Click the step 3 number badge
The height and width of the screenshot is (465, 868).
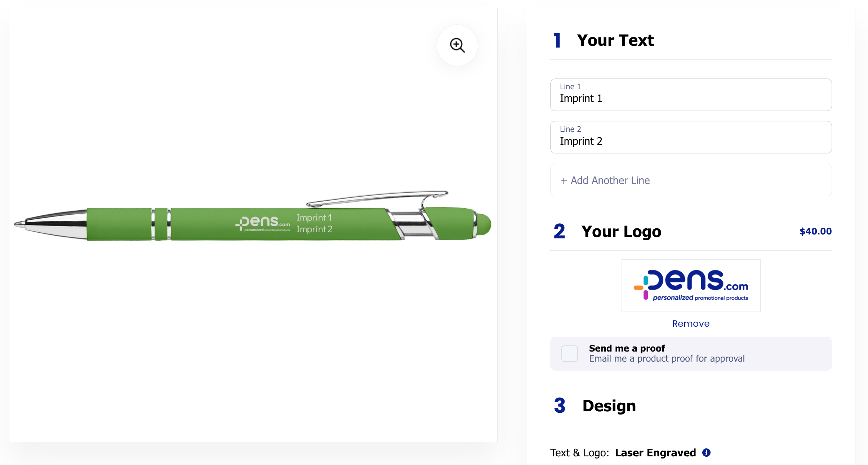pos(559,406)
